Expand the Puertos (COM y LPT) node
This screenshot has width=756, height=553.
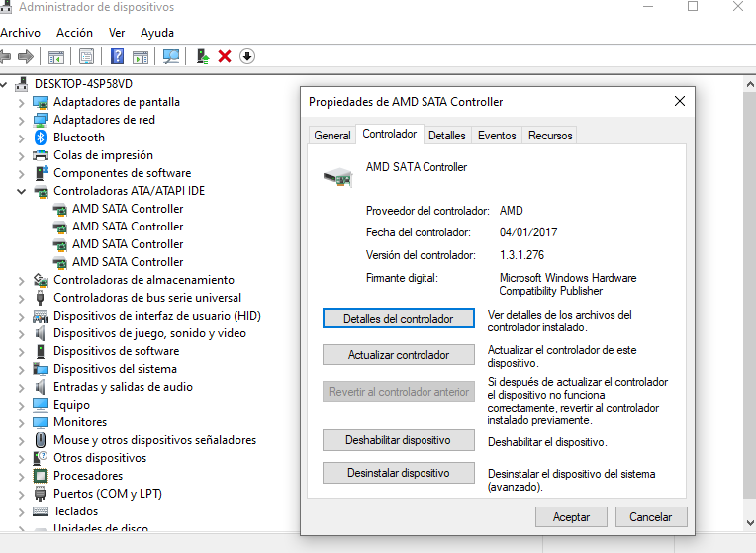(21, 495)
